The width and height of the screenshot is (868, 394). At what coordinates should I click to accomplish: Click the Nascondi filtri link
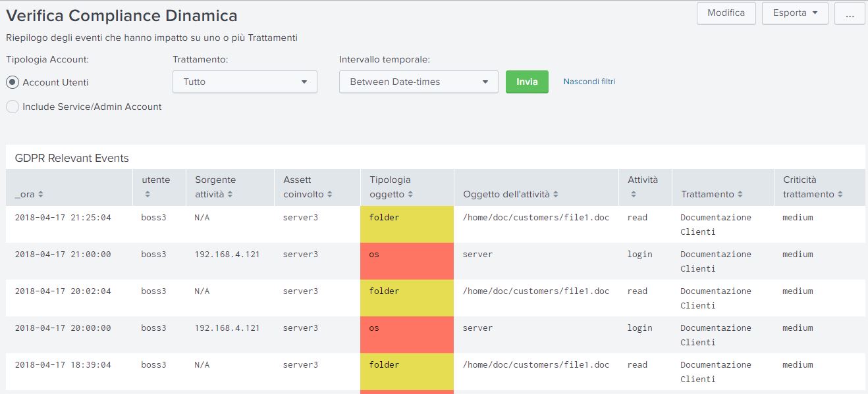[589, 82]
